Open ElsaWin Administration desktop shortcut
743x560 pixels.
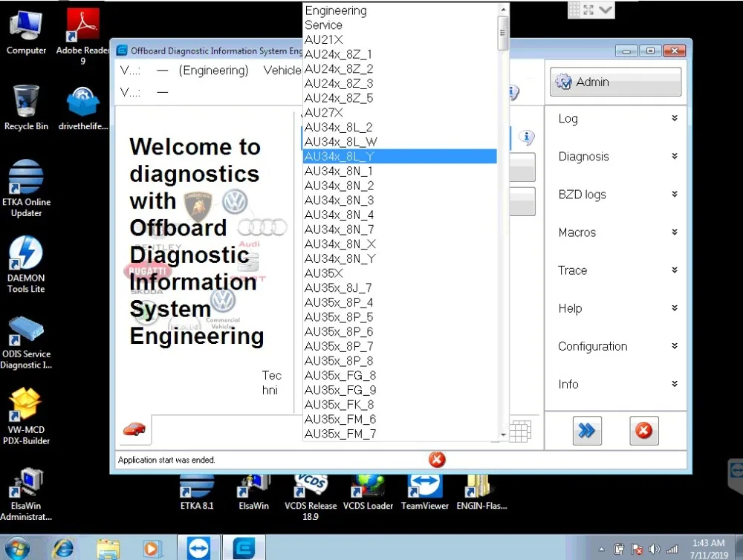[26, 494]
